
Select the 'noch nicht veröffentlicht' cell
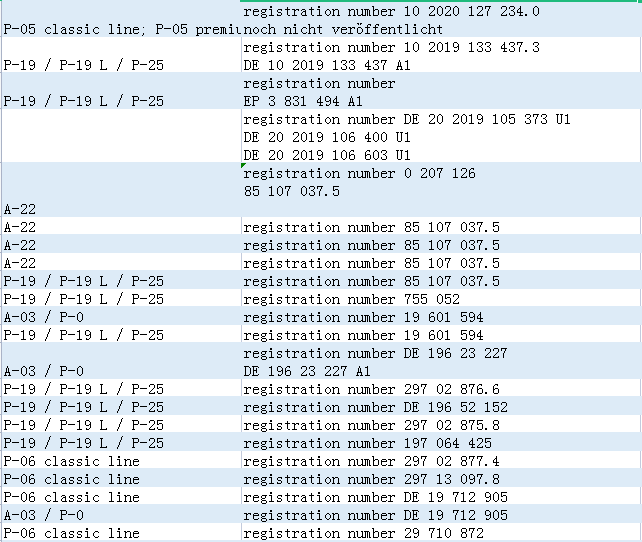pyautogui.click(x=440, y=30)
